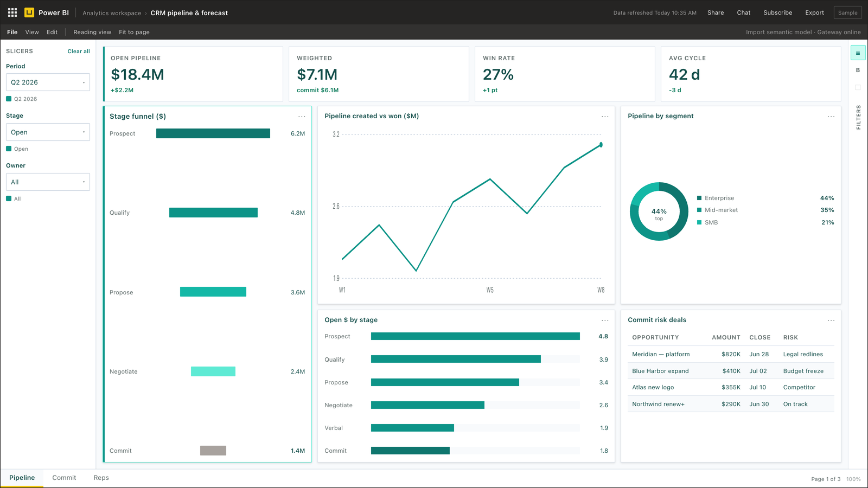Click the Share button
Image resolution: width=868 pixels, height=488 pixels.
tap(716, 12)
